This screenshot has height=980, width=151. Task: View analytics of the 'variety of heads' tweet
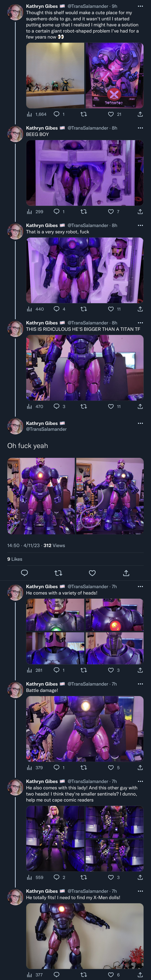coord(29,670)
